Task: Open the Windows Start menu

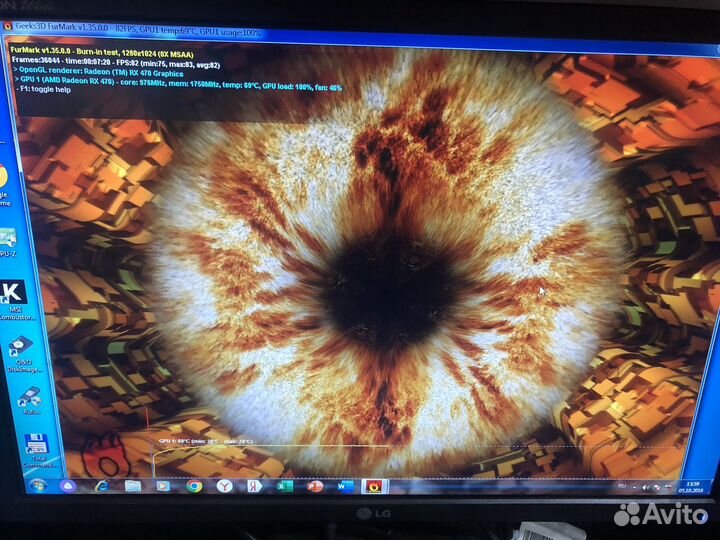Action: click(37, 485)
